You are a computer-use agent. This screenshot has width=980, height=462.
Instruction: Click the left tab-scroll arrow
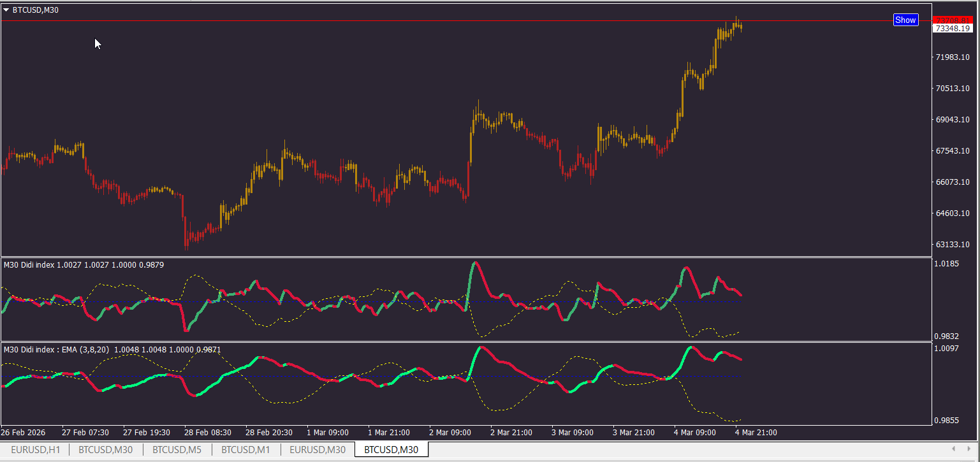tap(953, 449)
